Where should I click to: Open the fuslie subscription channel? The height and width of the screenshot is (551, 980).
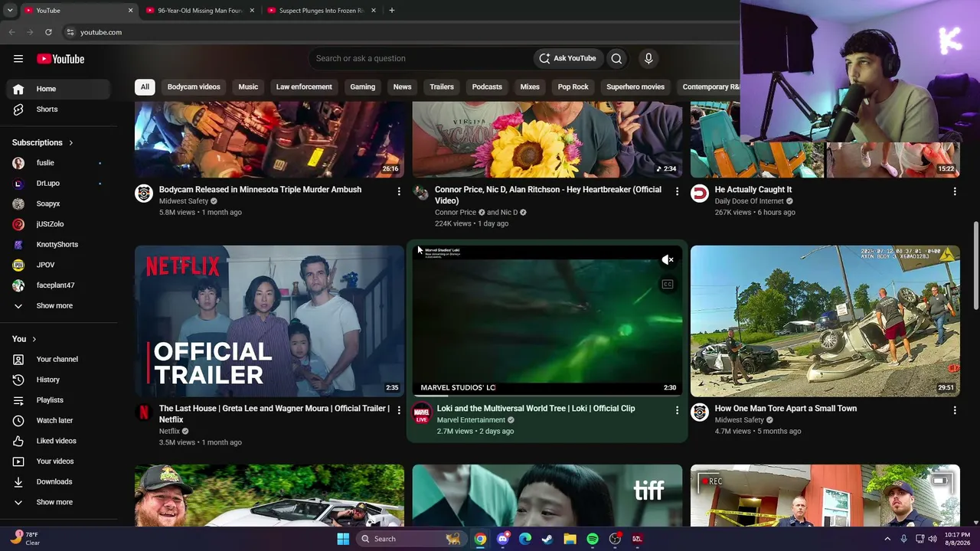(x=59, y=163)
